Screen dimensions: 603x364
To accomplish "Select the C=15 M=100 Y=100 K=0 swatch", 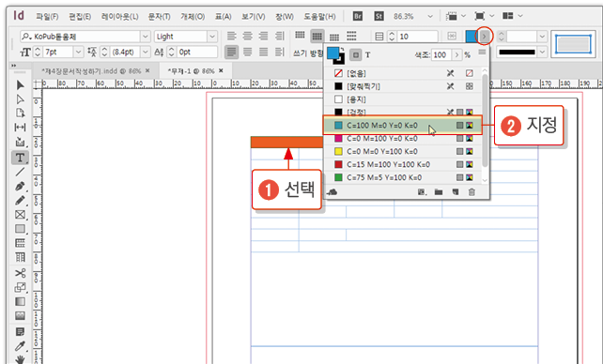I will 403,165.
